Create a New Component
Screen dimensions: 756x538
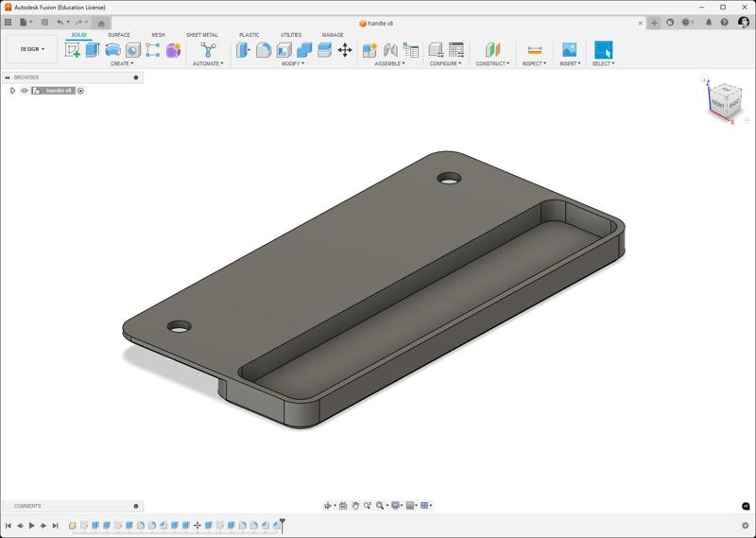pos(369,50)
